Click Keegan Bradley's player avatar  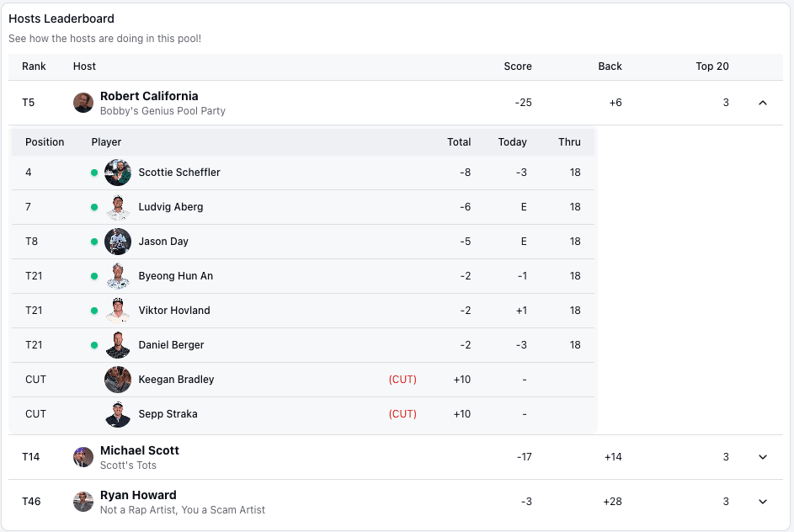118,380
